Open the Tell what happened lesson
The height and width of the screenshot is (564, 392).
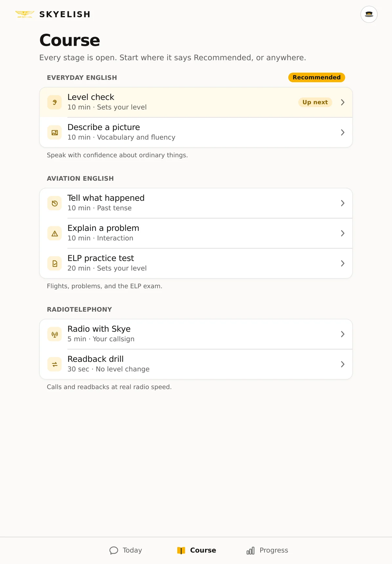coord(196,203)
